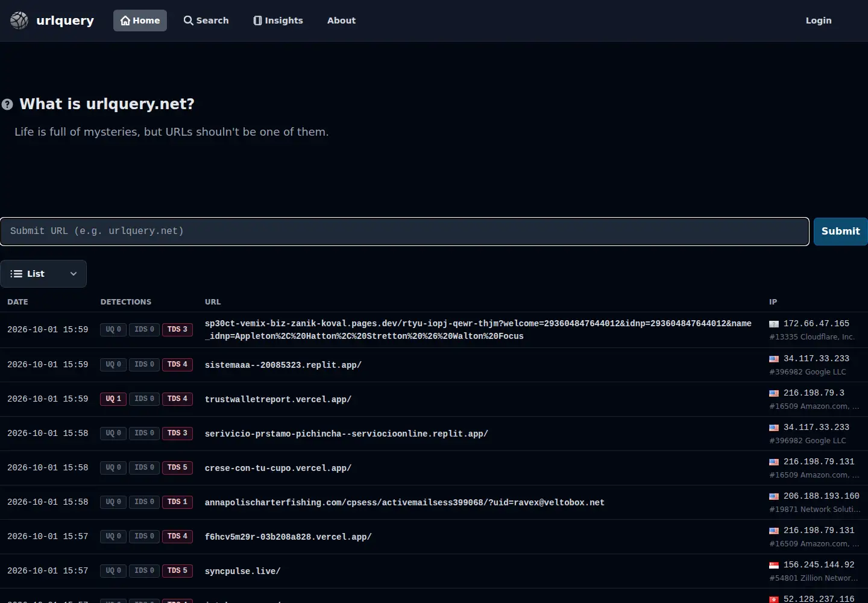Click #54801 Zillion Networ... ASN text
The image size is (868, 603).
[813, 578]
